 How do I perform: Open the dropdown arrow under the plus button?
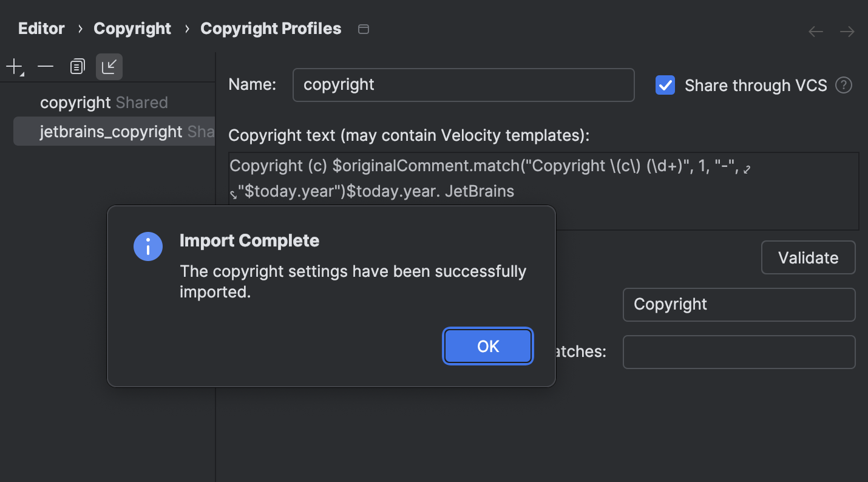pos(21,73)
